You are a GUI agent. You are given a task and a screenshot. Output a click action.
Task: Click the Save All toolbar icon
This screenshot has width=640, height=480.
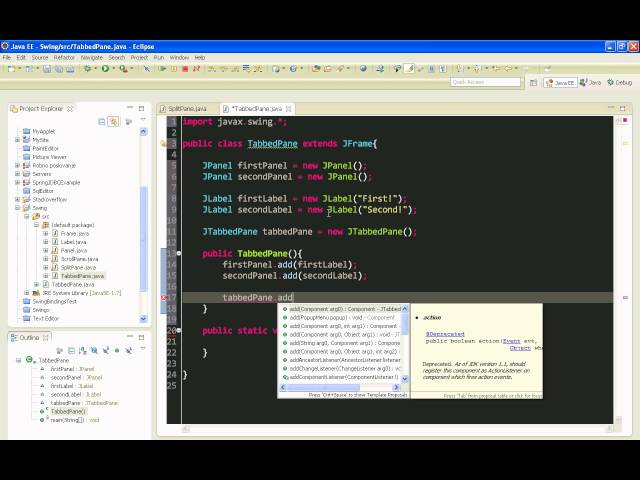[x=59, y=69]
